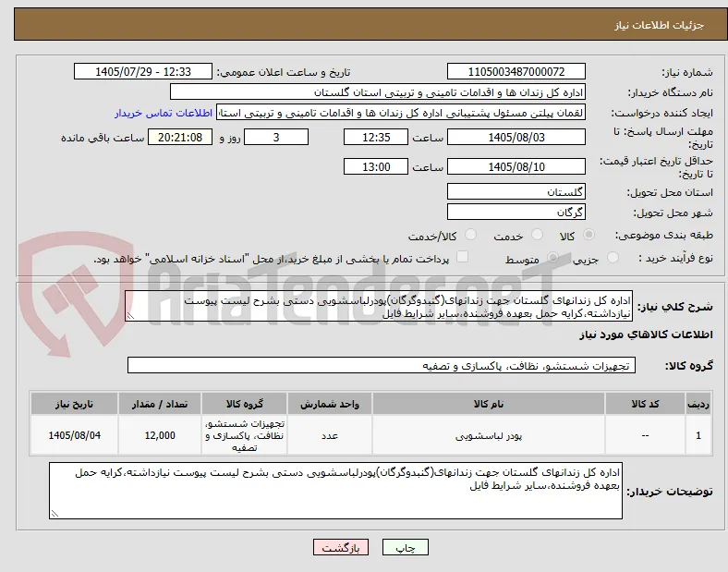Click the request creator field لقمان پیلتن
Image resolution: width=728 pixels, height=572 pixels.
(x=401, y=113)
